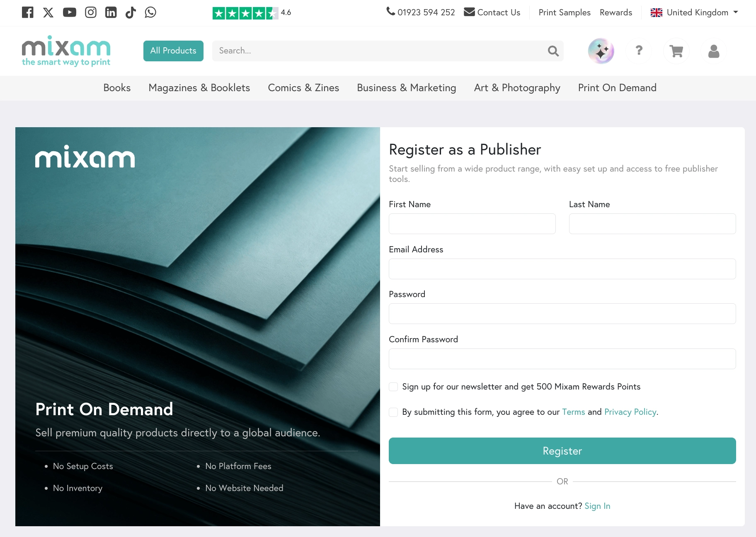Expand the United Kingdom region dropdown
The width and height of the screenshot is (756, 537).
coord(694,12)
